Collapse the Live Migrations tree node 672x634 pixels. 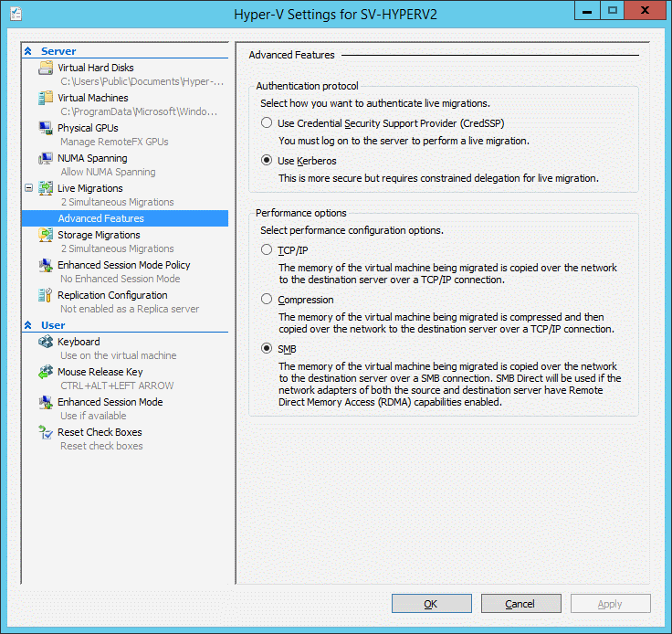[x=28, y=188]
